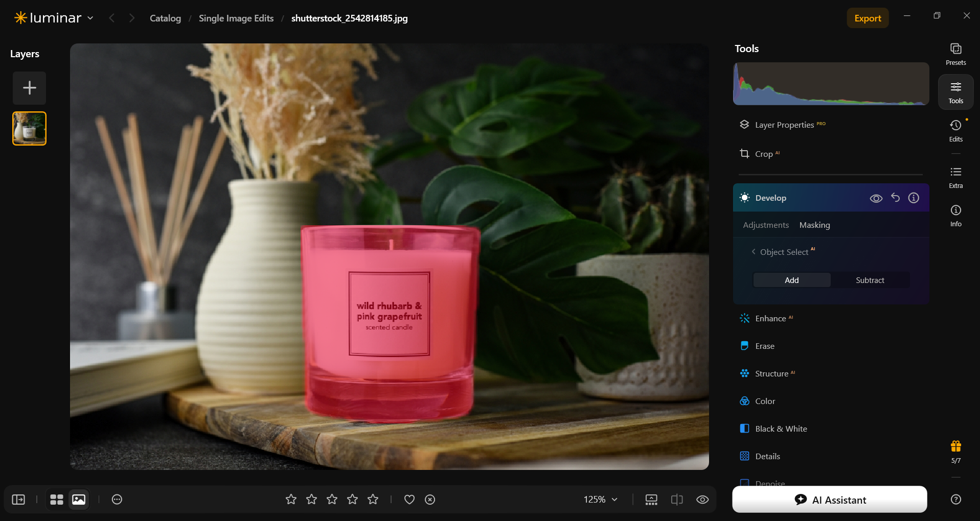Open the Info panel
The width and height of the screenshot is (980, 521).
coord(955,216)
